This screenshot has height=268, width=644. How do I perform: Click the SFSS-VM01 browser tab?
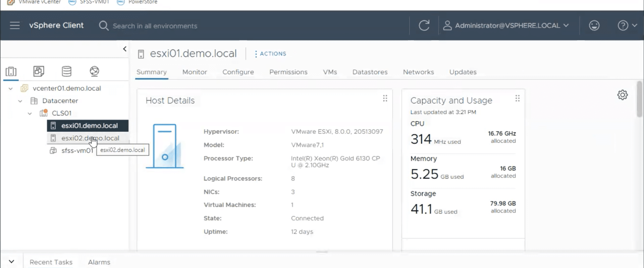(x=89, y=2)
